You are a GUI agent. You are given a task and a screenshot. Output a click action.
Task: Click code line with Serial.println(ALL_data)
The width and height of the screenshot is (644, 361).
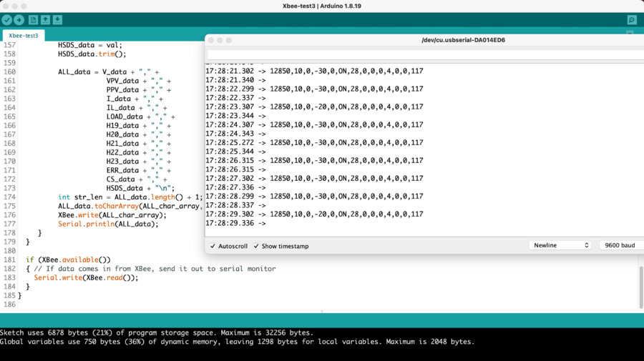pos(108,224)
